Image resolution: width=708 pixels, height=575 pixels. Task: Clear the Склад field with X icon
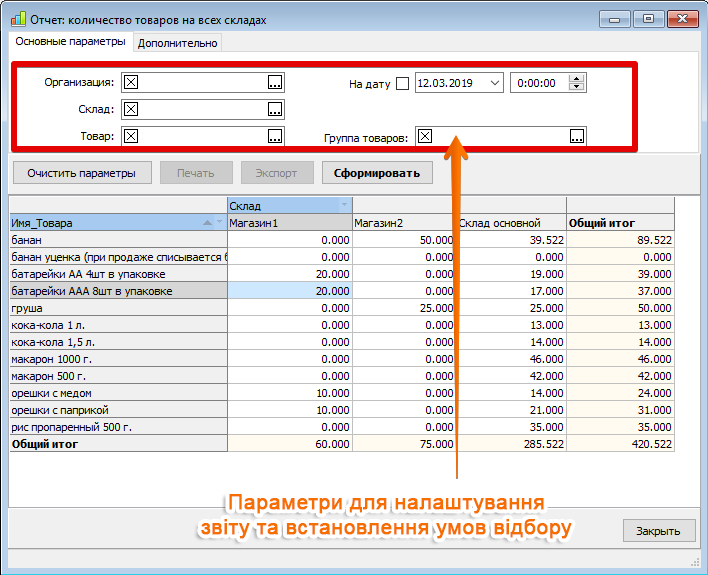coord(131,109)
